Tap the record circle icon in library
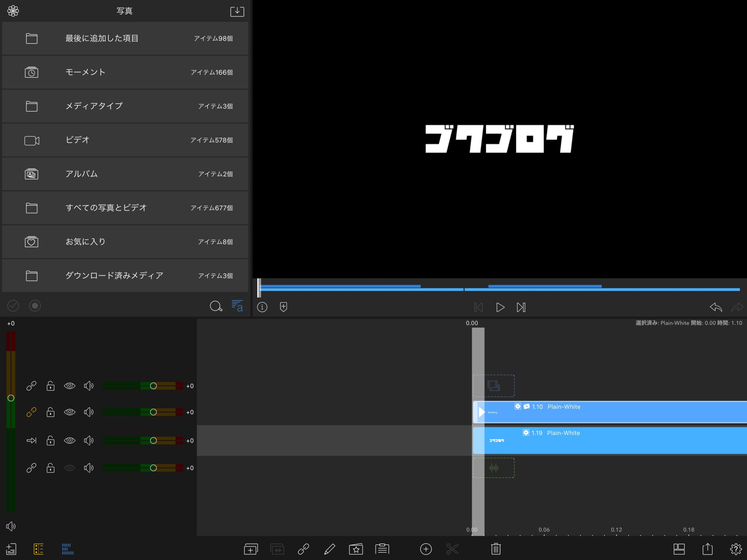 [x=35, y=306]
